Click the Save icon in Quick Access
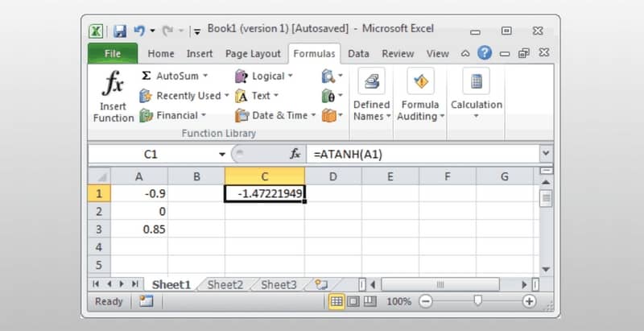 120,31
